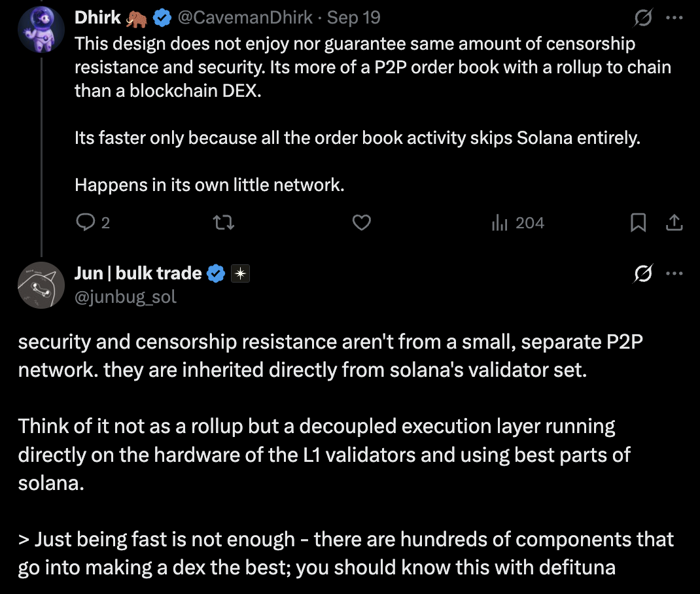Click verified badge next to Dhirk
The height and width of the screenshot is (594, 700).
[x=162, y=18]
